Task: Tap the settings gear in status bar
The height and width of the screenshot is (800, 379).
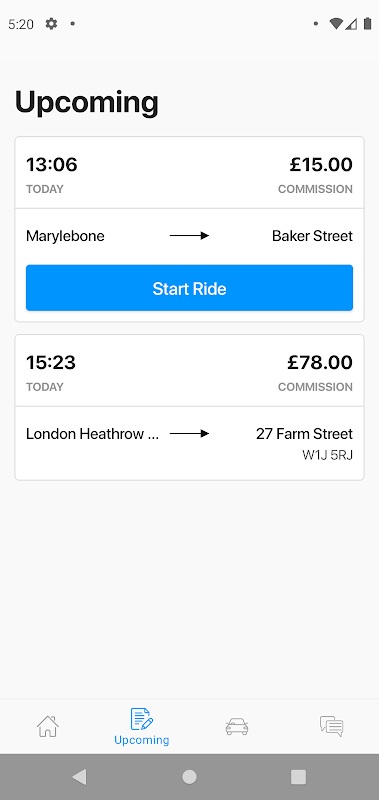Action: click(51, 23)
